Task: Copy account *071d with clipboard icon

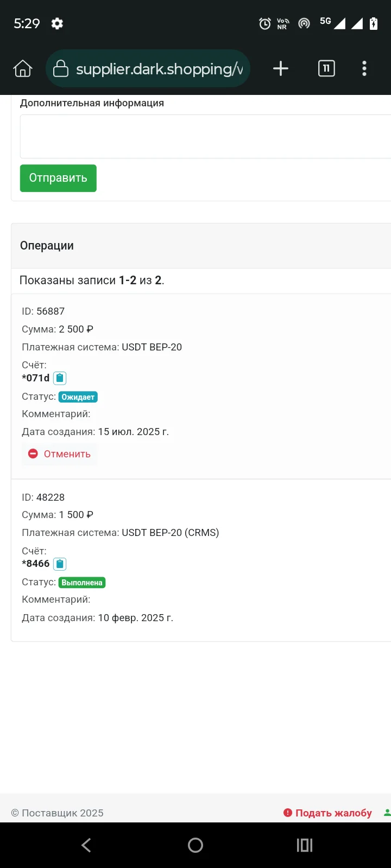Action: tap(60, 378)
